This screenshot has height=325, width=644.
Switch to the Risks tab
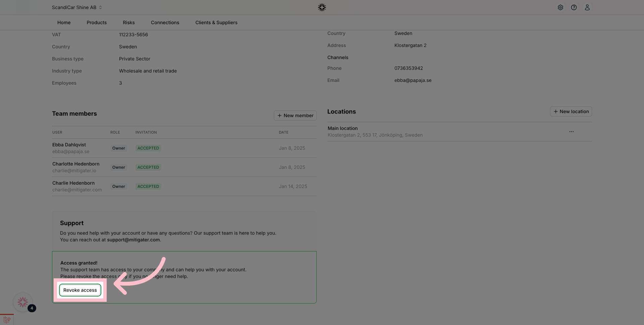[128, 22]
